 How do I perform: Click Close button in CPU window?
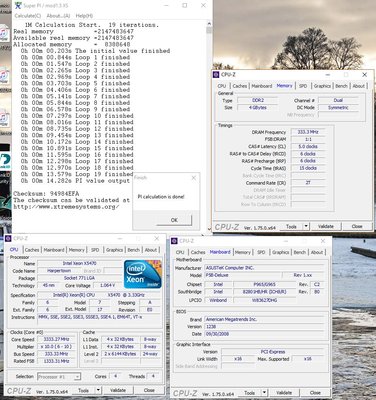149,390
